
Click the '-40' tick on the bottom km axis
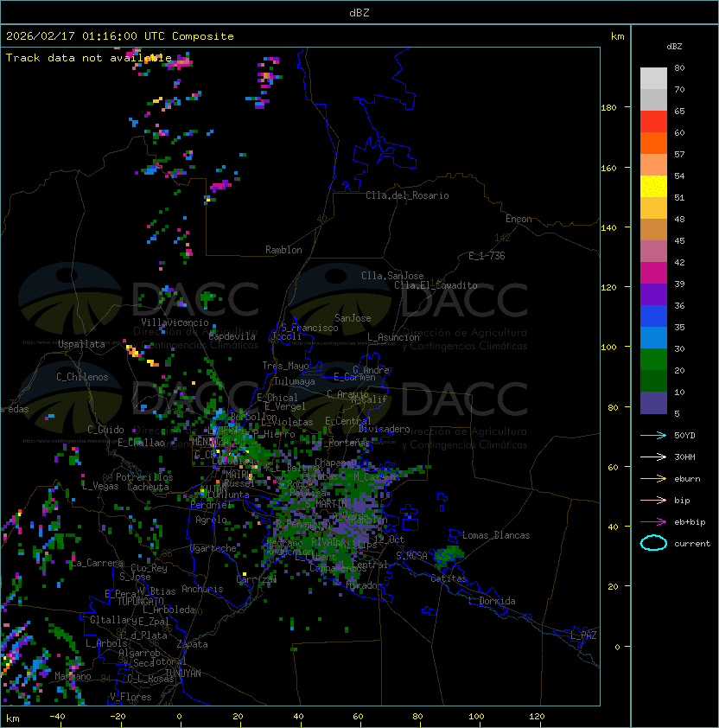coord(58,717)
